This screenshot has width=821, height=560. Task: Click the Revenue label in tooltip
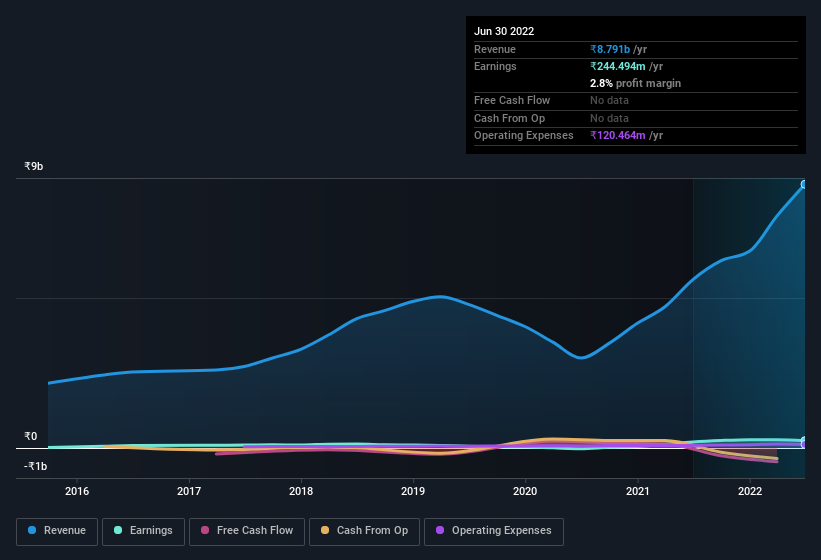(495, 49)
